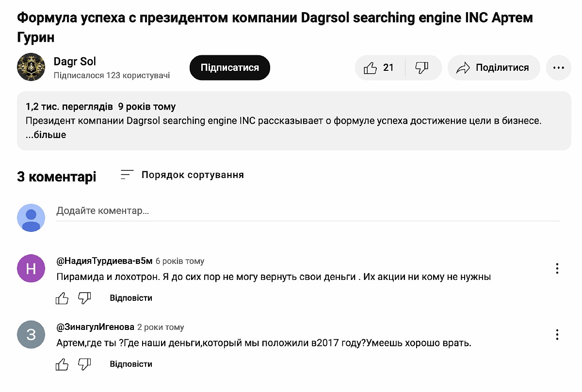Open @НадияТурдиева-в5м profile link
Screen dimensions: 582x392
(104, 261)
